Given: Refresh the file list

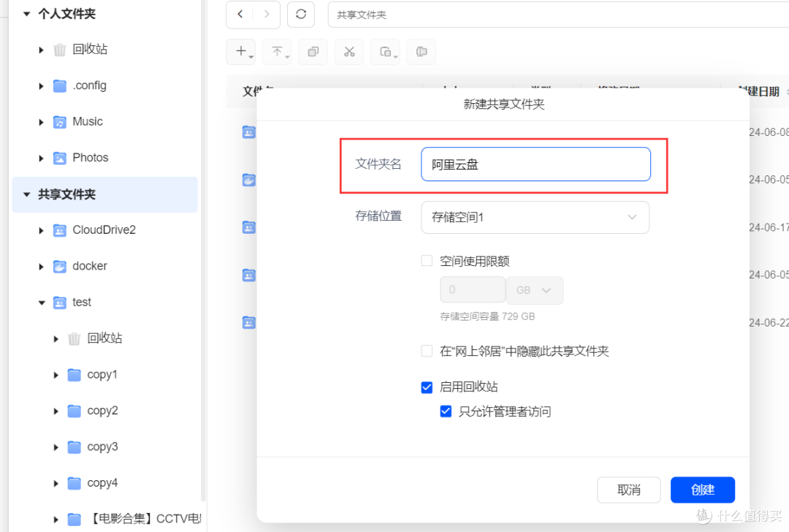Looking at the screenshot, I should coord(301,15).
